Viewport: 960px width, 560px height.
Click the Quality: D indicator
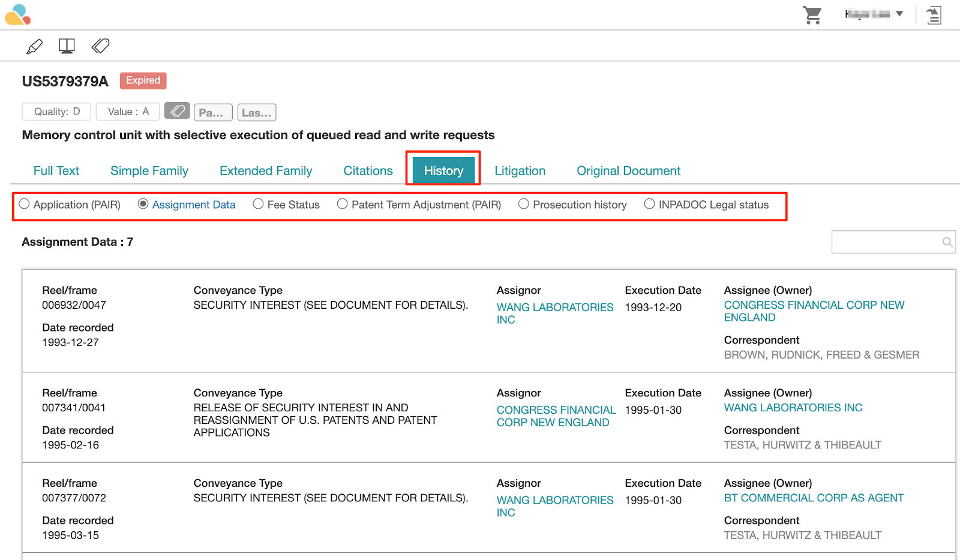56,112
